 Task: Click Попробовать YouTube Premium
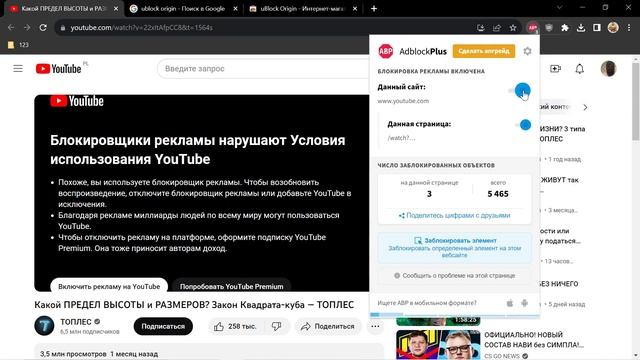tap(231, 286)
